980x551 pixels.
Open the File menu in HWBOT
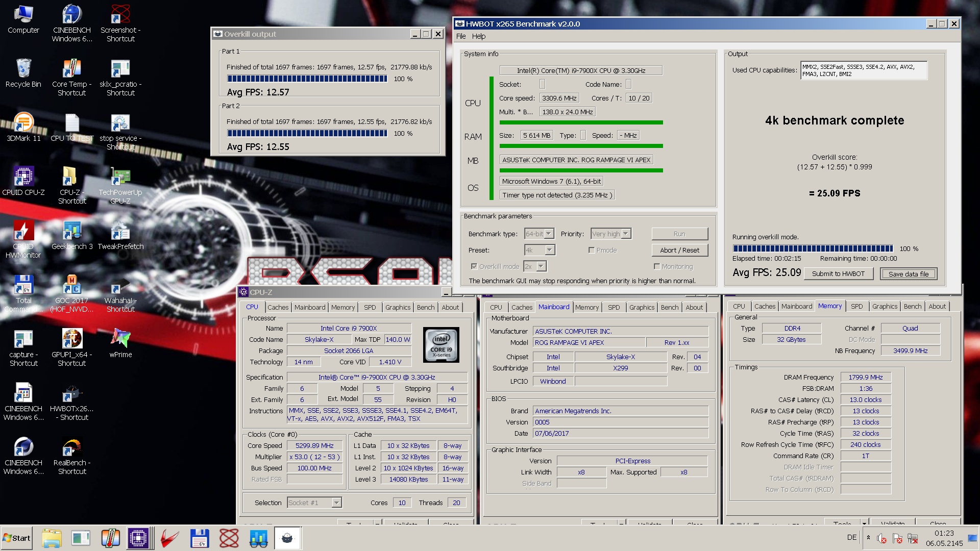pyautogui.click(x=461, y=36)
